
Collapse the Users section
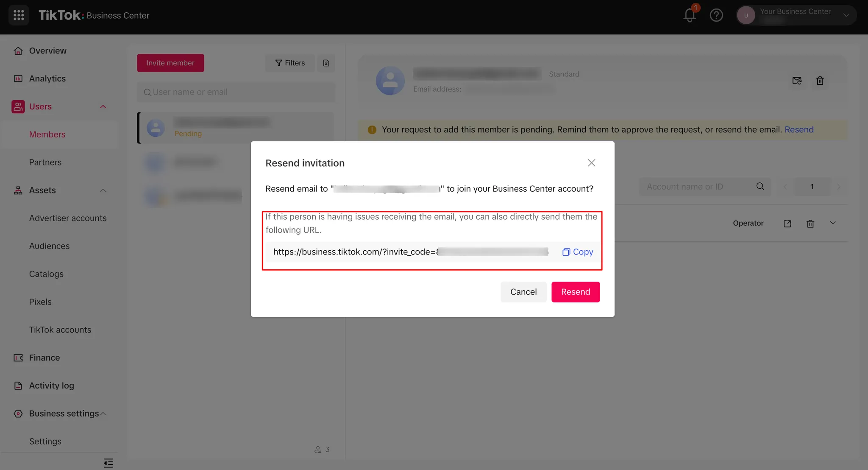click(103, 106)
